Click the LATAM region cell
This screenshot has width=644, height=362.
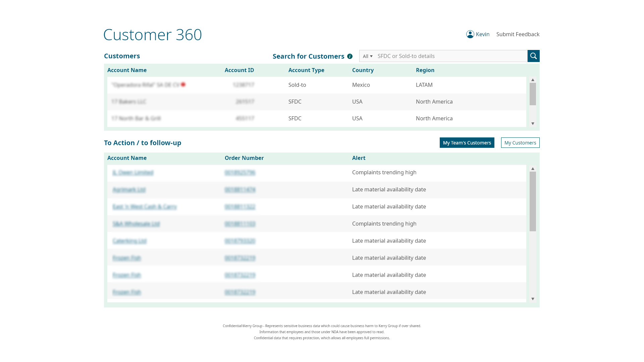[424, 85]
